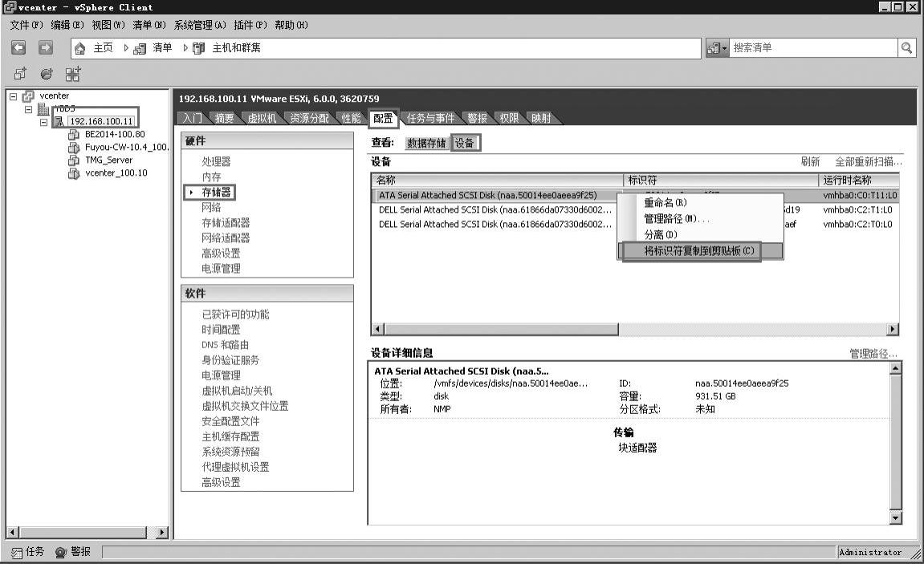Open the search scope dropdown icon
The height and width of the screenshot is (564, 924).
(717, 48)
